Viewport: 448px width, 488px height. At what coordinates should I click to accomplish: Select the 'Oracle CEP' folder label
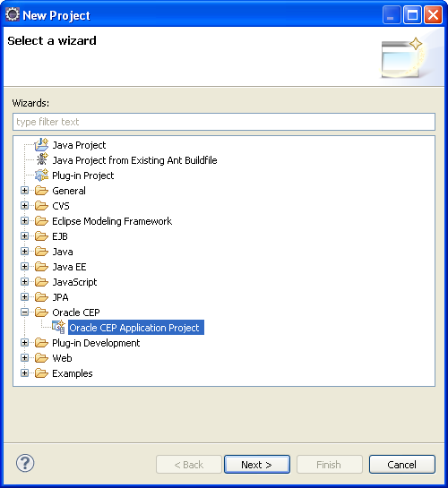[76, 312]
